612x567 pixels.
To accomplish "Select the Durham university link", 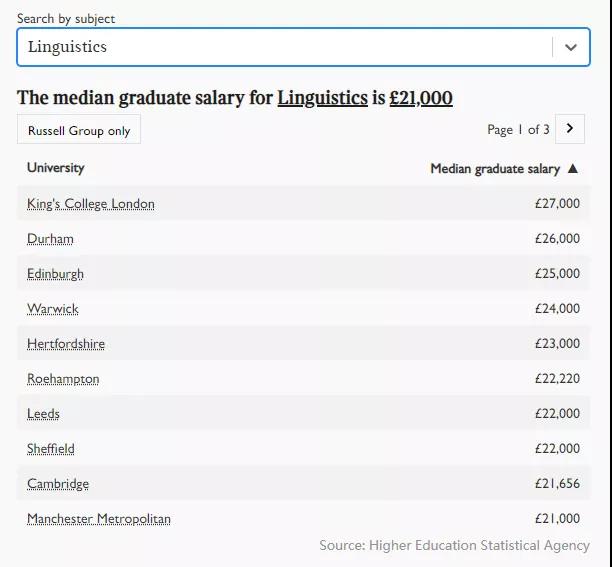I will click(50, 239).
